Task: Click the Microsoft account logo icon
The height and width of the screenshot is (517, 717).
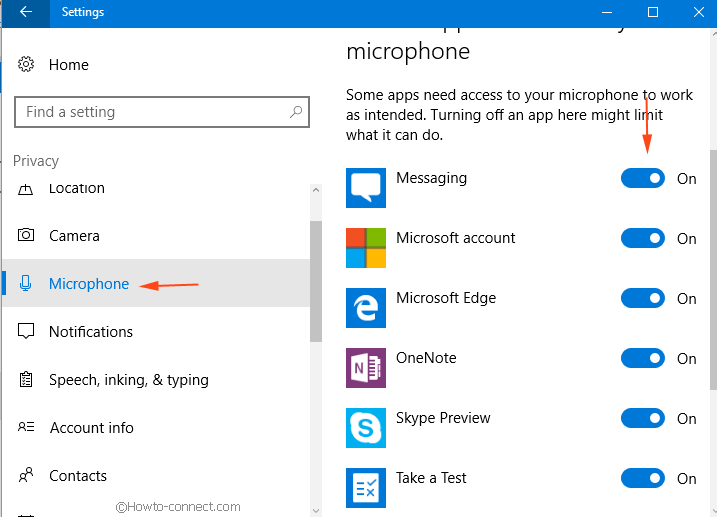Action: pos(366,248)
